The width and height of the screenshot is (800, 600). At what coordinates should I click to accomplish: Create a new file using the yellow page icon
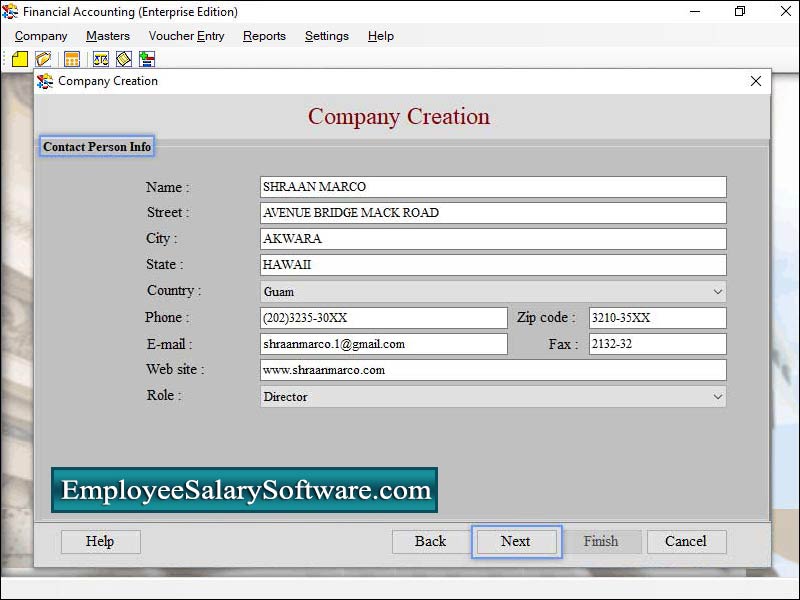pos(20,59)
